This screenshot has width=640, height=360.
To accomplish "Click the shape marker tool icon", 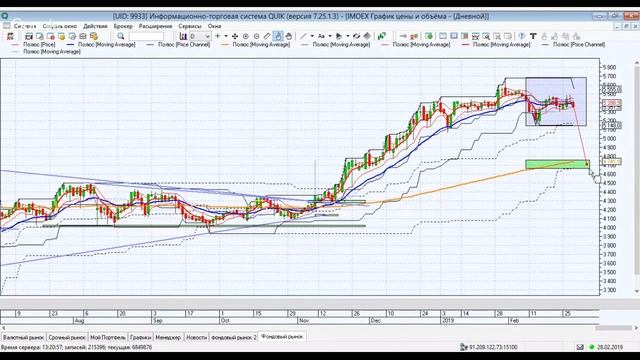I will click(339, 36).
